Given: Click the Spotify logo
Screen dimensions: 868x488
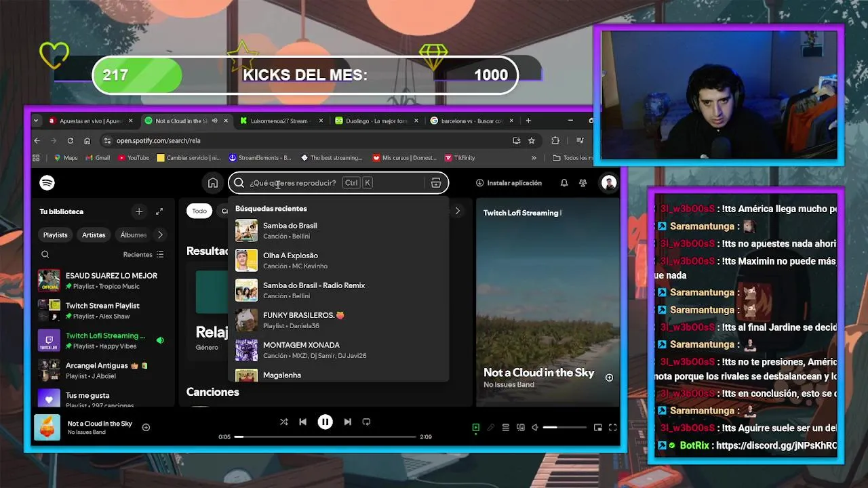Looking at the screenshot, I should (47, 183).
